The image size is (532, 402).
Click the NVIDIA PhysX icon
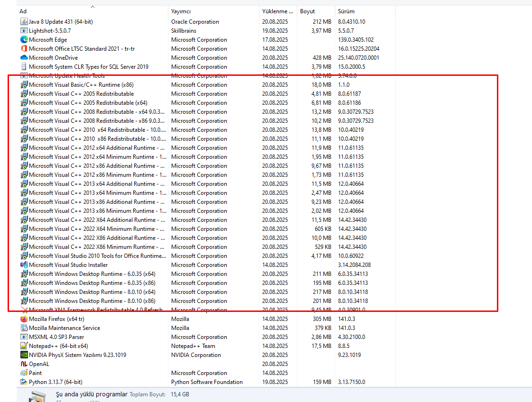(24, 355)
